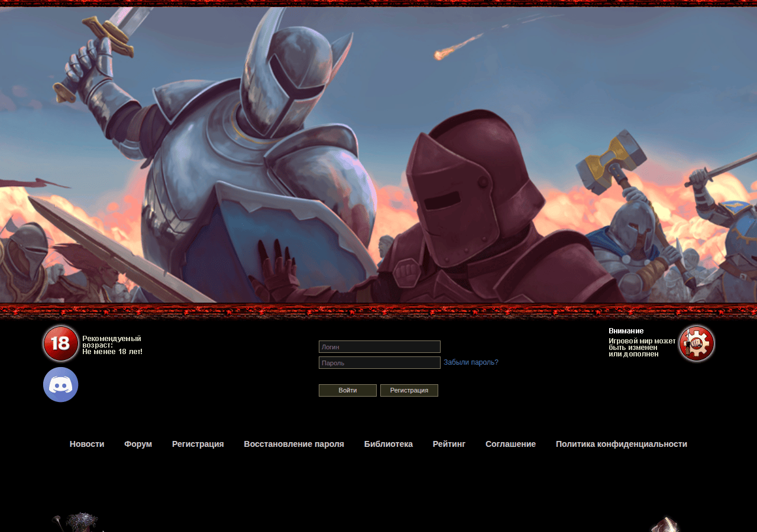
Task: Open the Discord server icon
Action: click(61, 385)
